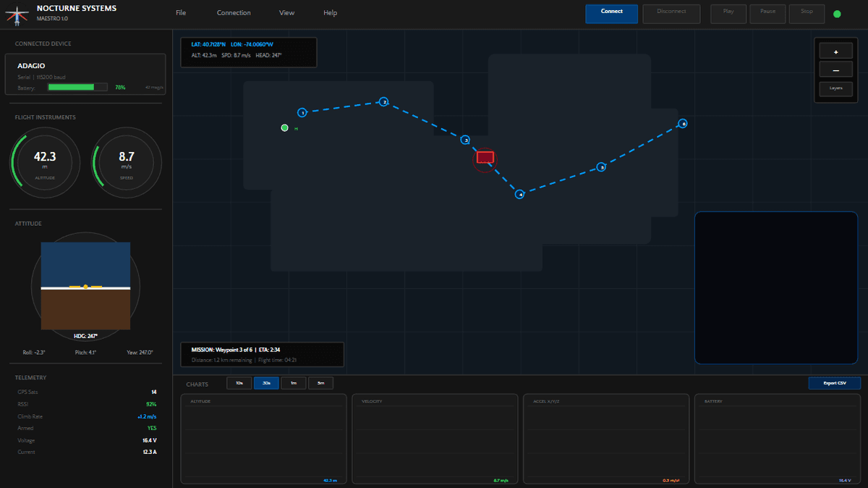This screenshot has height=488, width=868.
Task: Select waypoint 1 on the map
Action: click(302, 112)
